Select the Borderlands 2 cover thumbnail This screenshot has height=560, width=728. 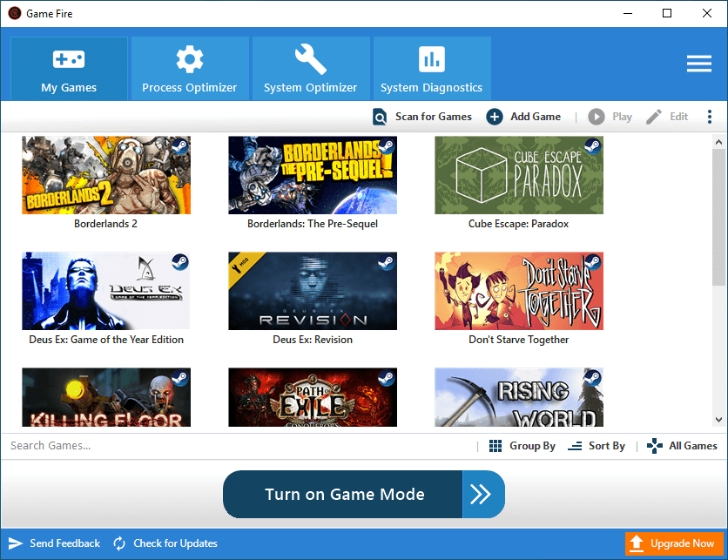coord(106,175)
